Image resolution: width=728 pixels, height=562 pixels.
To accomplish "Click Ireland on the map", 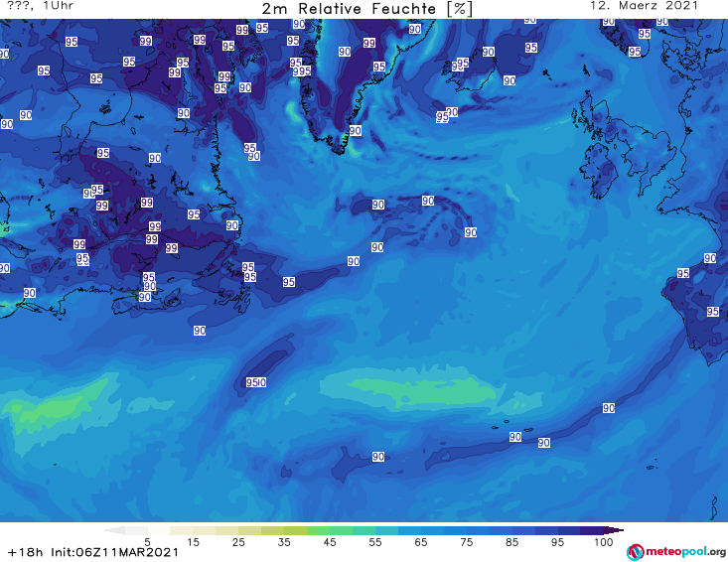I will [x=599, y=172].
